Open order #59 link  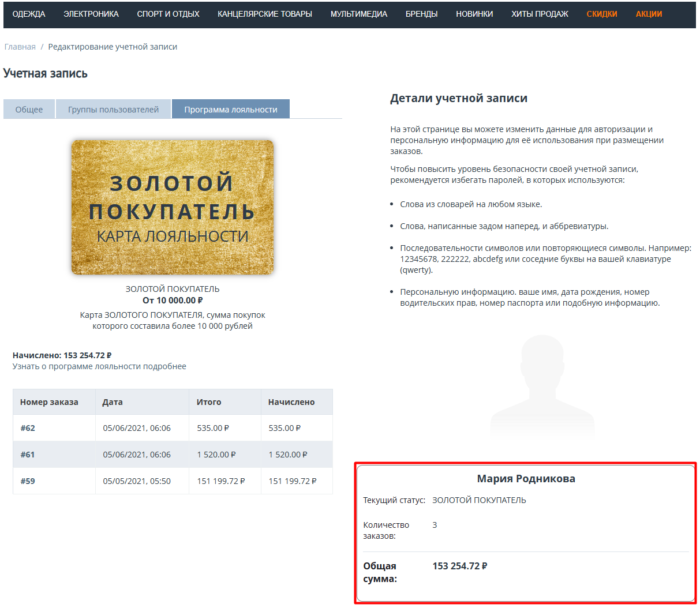pyautogui.click(x=28, y=481)
